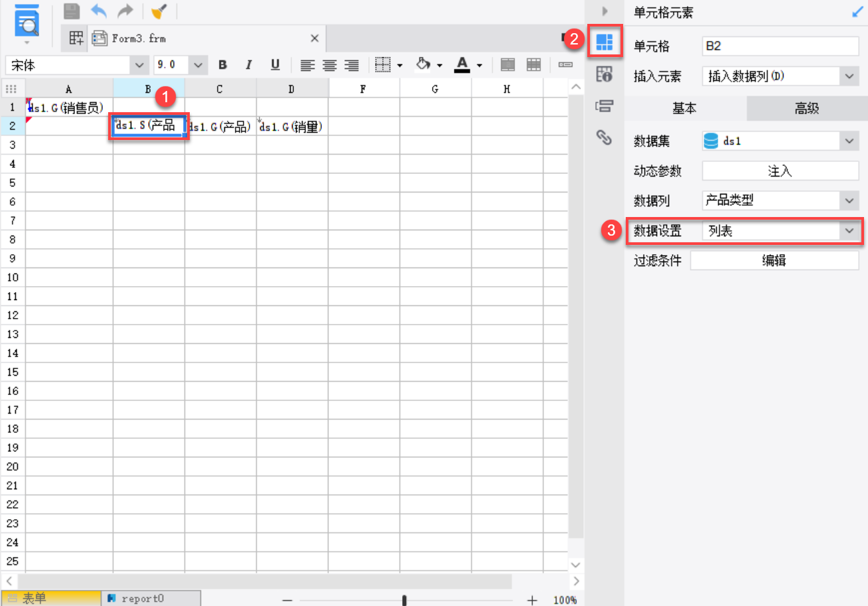Image resolution: width=868 pixels, height=606 pixels.
Task: Open the hyperlink panel icon
Action: point(604,137)
